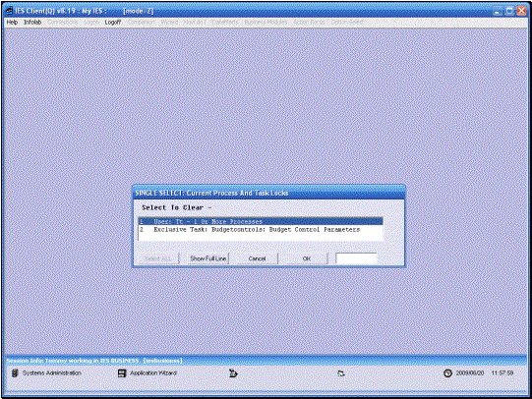Click the center status bar icon with arrow
Image resolution: width=532 pixels, height=399 pixels.
tap(233, 373)
